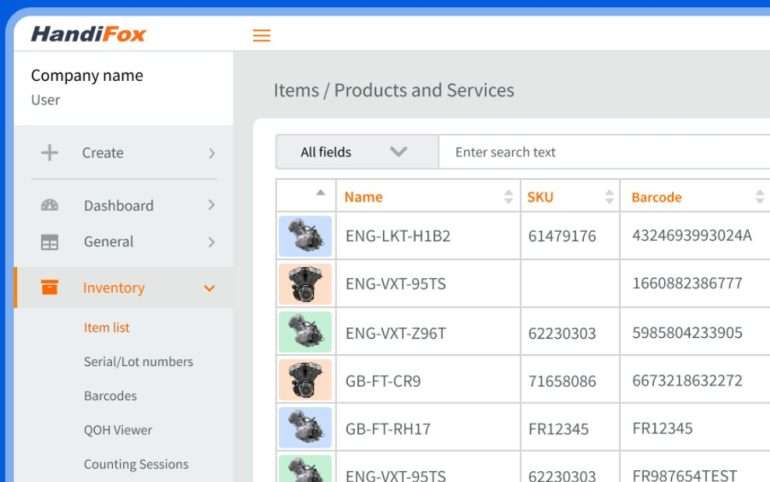
Task: Click the GB-FT-CR9 product thumbnail
Action: click(305, 380)
